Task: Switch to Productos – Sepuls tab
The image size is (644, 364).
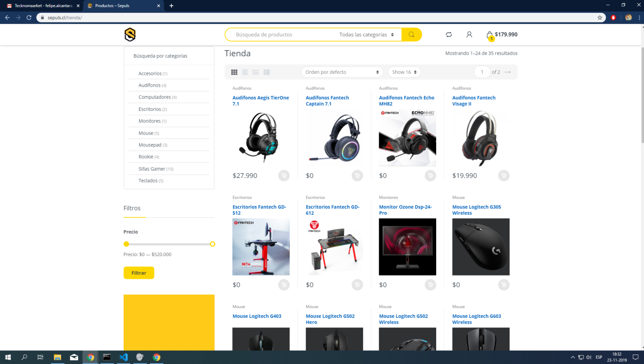Action: (124, 6)
